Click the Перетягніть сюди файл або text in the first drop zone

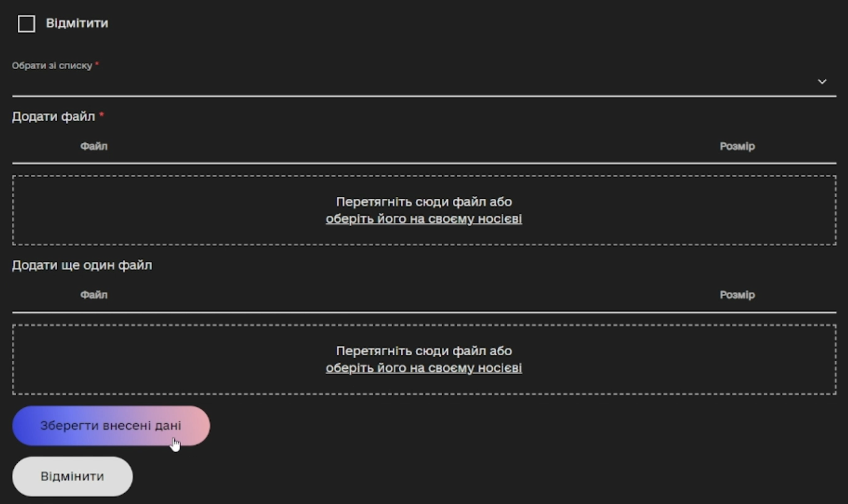[424, 202]
